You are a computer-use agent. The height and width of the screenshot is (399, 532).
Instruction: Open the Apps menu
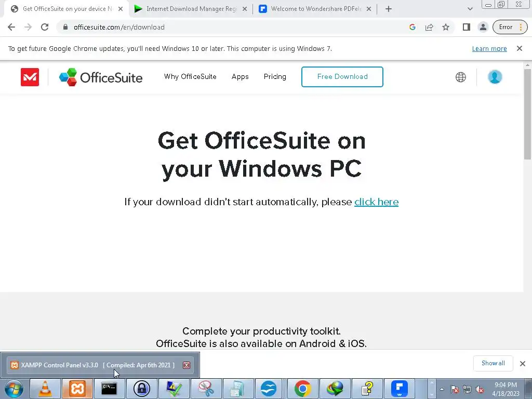click(240, 77)
